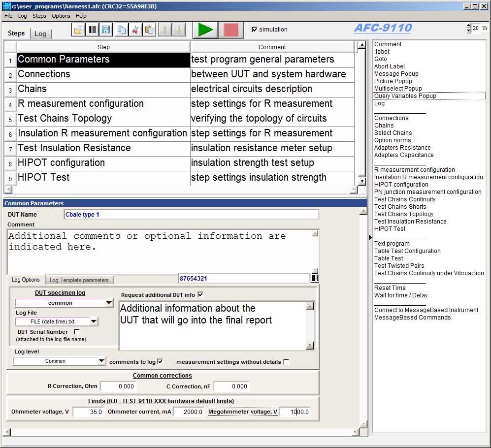This screenshot has width=491, height=448.
Task: Click scroll-down arrow in additional DUT info box
Action: click(x=310, y=346)
